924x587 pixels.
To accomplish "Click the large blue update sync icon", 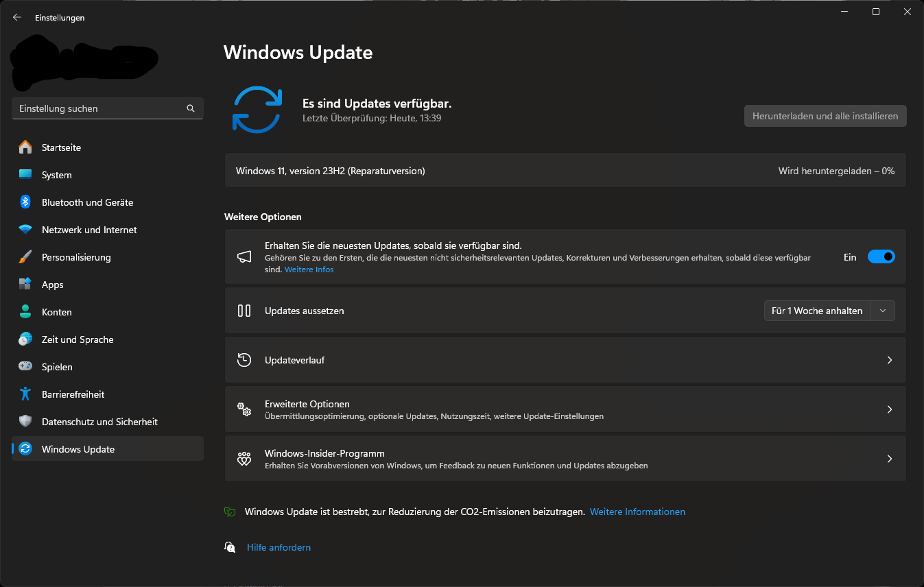I will (257, 110).
